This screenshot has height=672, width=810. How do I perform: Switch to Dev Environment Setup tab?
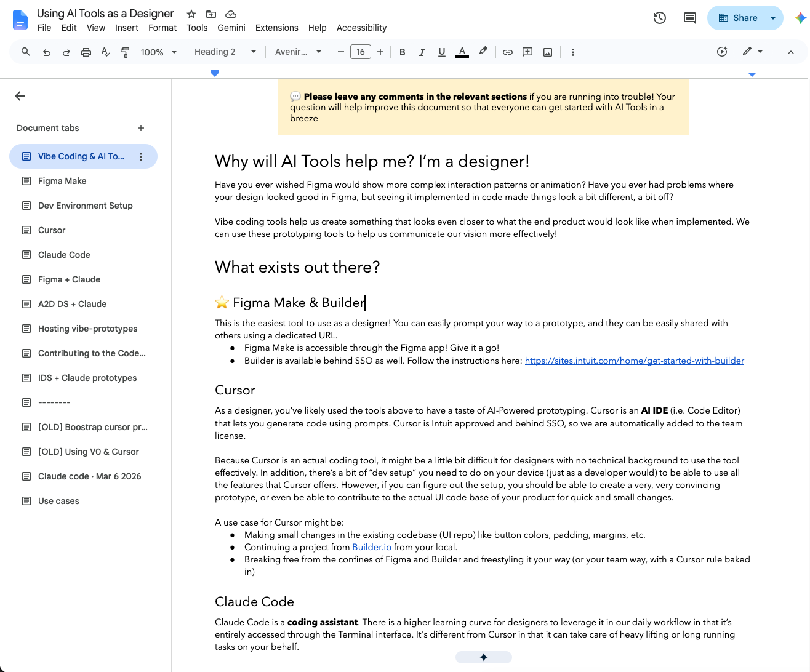[83, 206]
